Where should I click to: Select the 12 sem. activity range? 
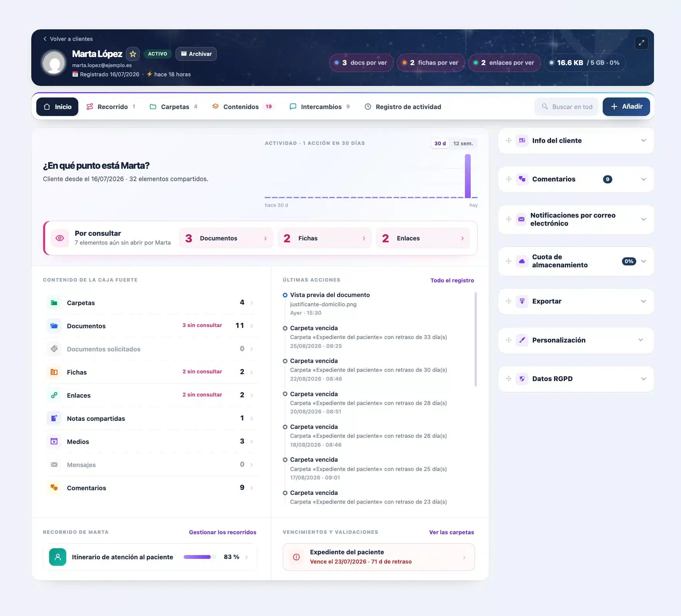click(463, 143)
